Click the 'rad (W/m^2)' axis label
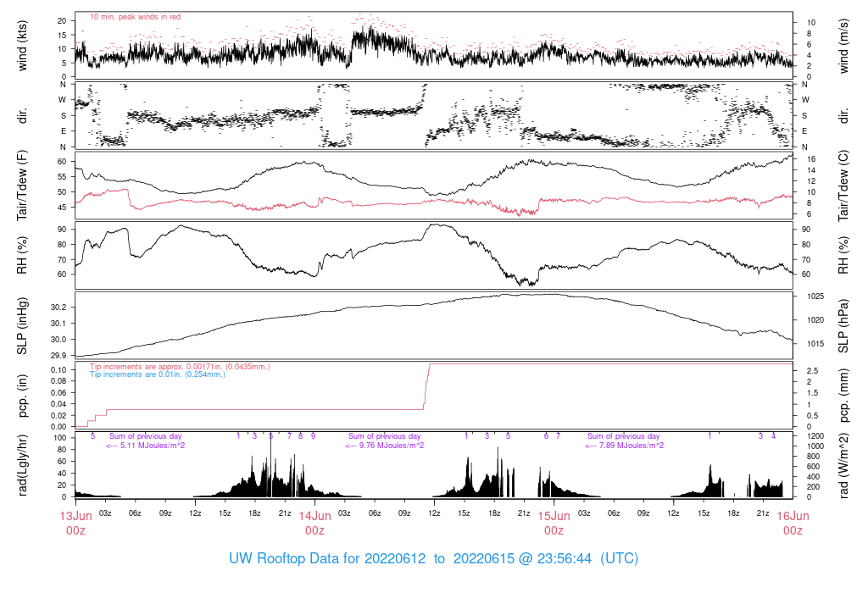 (x=843, y=466)
